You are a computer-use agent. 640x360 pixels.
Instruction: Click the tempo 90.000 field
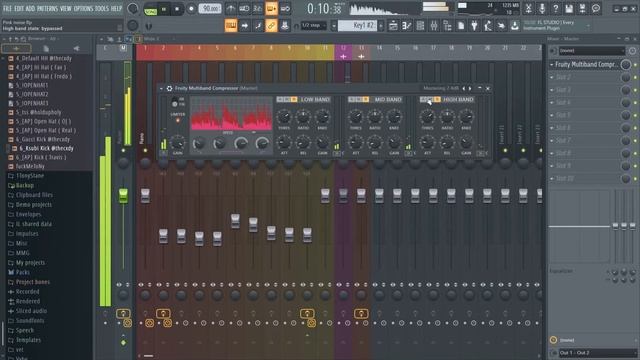pyautogui.click(x=210, y=9)
